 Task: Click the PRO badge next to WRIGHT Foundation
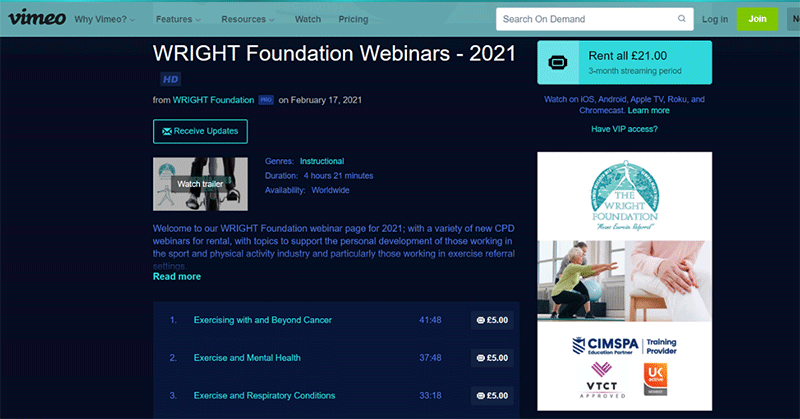click(266, 100)
